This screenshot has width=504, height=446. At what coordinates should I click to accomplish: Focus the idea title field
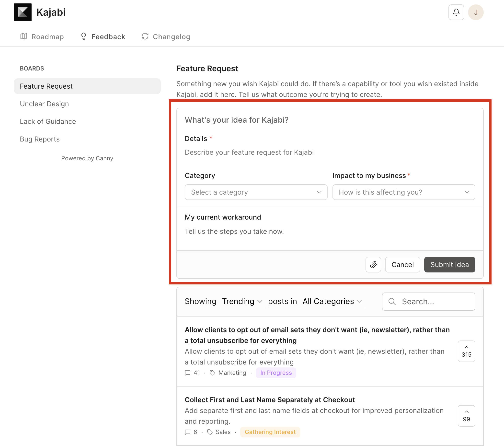pyautogui.click(x=330, y=120)
